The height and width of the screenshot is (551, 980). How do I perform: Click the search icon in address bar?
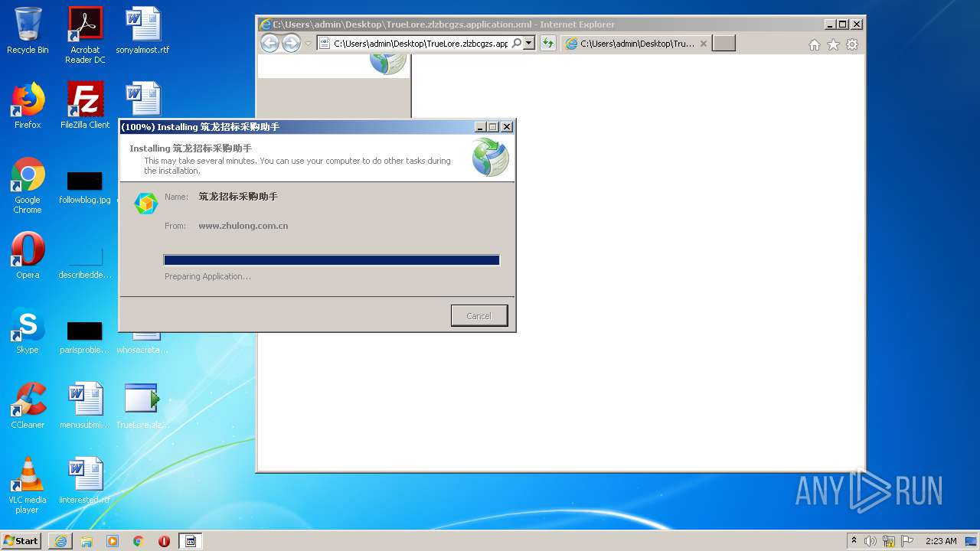coord(517,44)
